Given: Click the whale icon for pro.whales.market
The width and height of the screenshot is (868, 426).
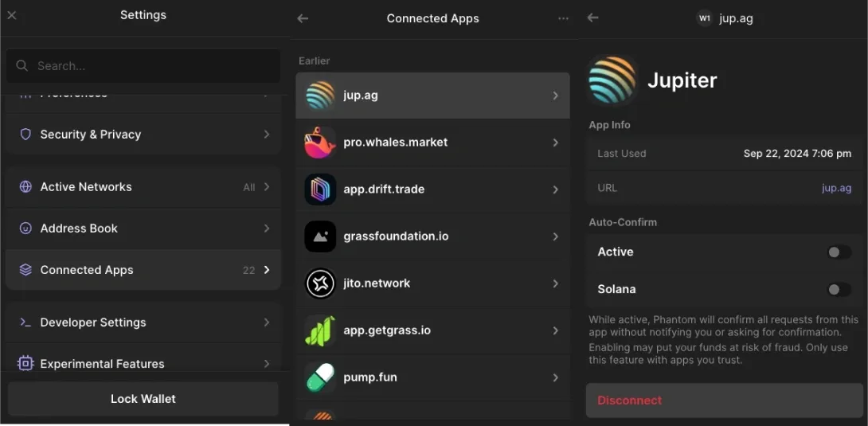Looking at the screenshot, I should click(x=320, y=143).
